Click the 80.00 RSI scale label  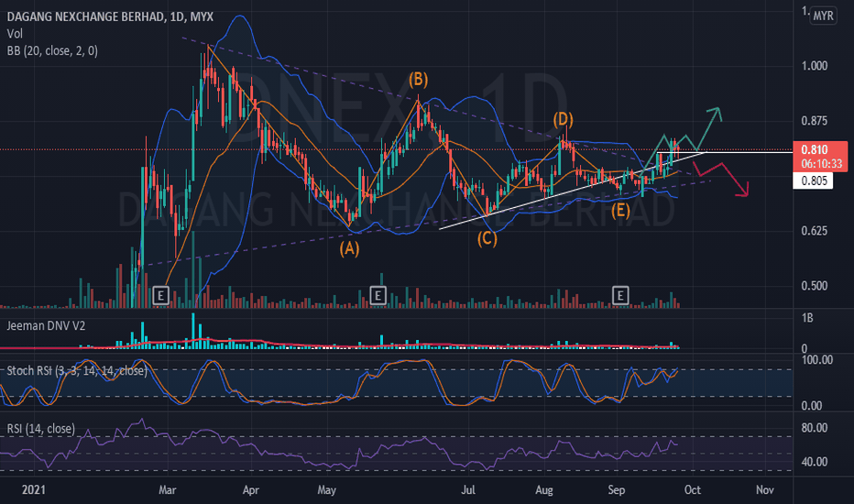point(815,428)
